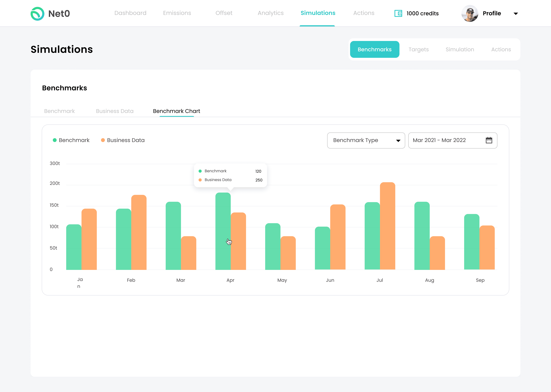Click May's green benchmark bar
Viewport: 551px width, 392px height.
coord(273,246)
